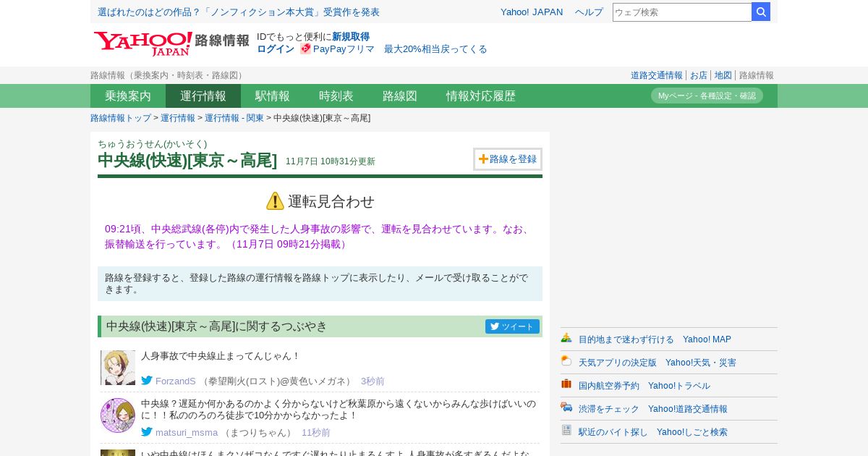Click the PayPay フリマ icon
Image resolution: width=868 pixels, height=456 pixels.
[x=305, y=48]
